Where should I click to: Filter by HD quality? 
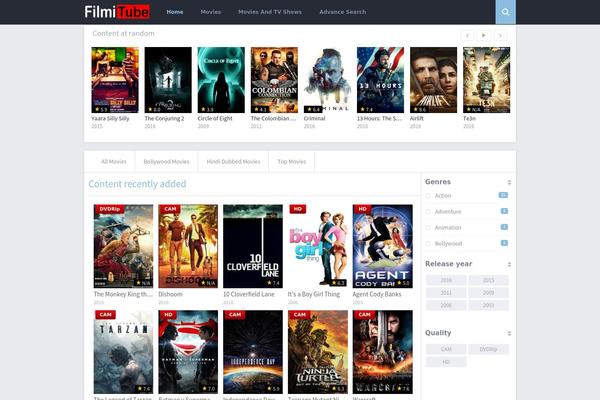coord(446,362)
